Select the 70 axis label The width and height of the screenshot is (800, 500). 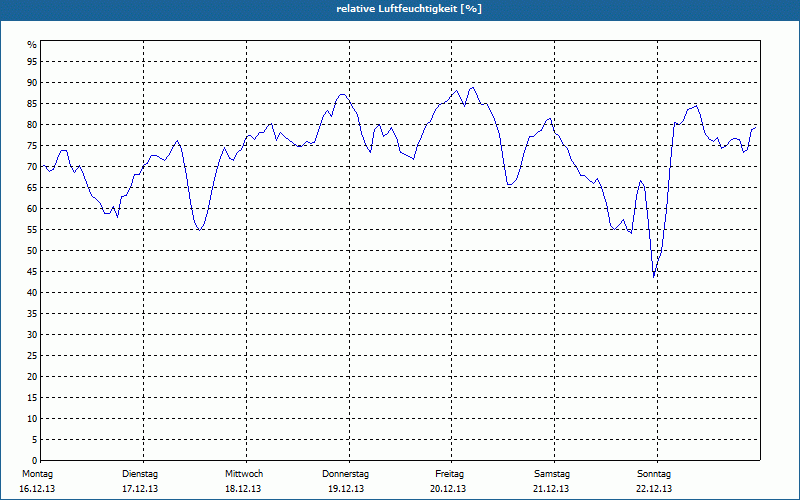(32, 167)
